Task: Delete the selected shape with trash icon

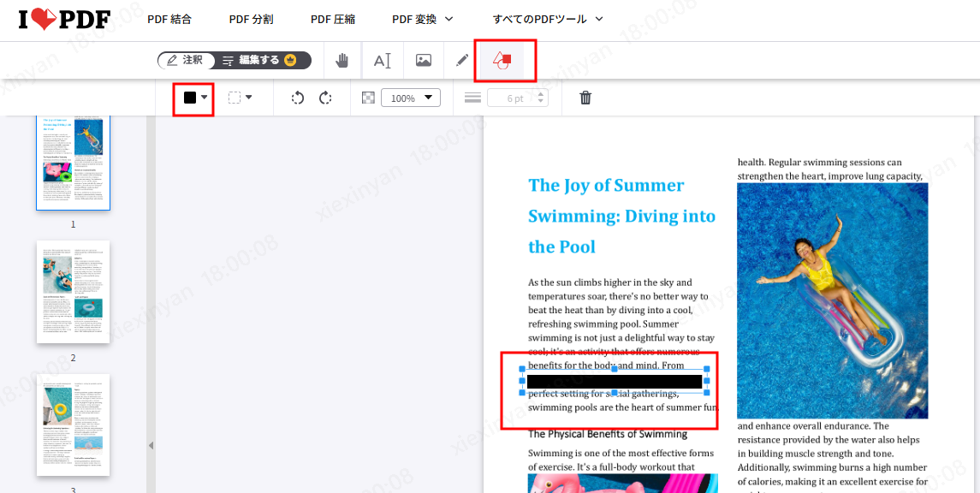Action: (585, 98)
